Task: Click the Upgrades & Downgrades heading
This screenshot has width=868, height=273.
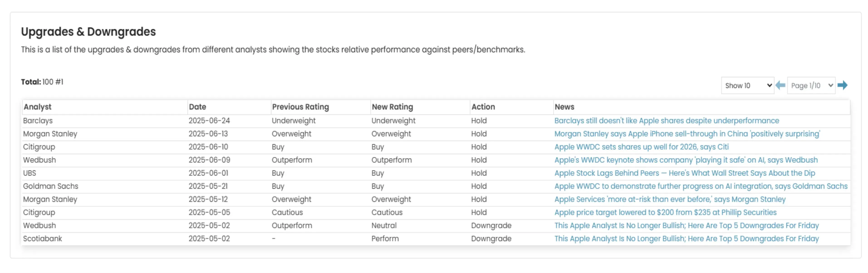Action: [x=88, y=32]
